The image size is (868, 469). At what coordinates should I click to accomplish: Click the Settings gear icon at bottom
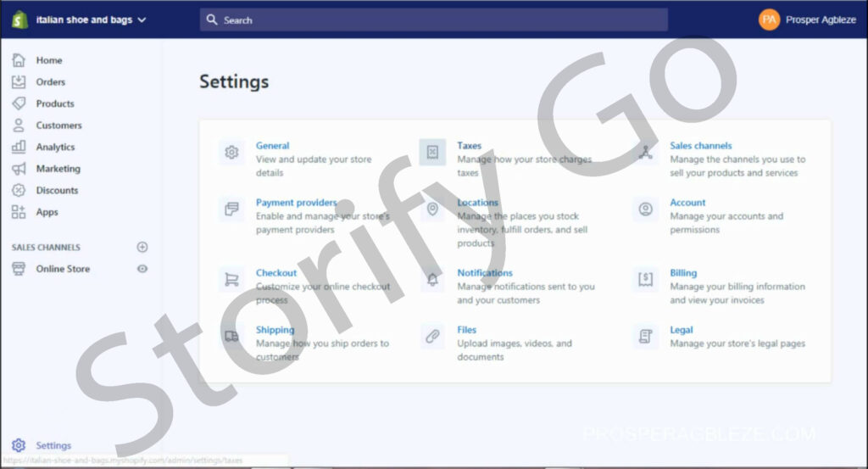point(19,445)
